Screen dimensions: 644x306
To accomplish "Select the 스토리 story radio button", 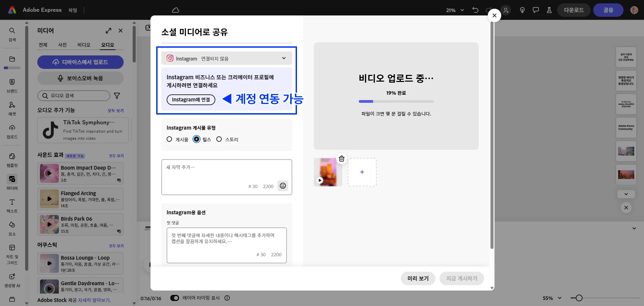I will tap(219, 139).
